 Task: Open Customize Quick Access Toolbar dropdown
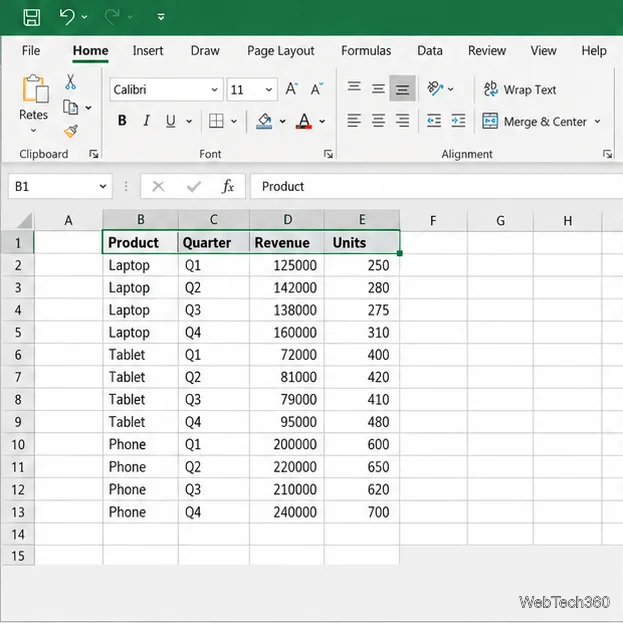pos(161,17)
